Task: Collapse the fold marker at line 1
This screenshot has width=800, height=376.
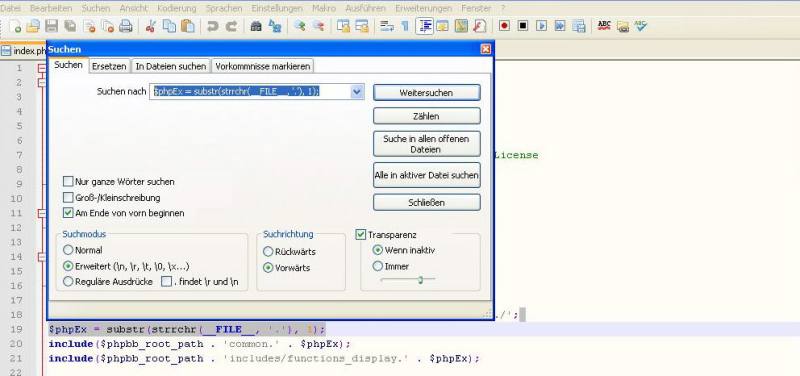Action: [x=41, y=68]
